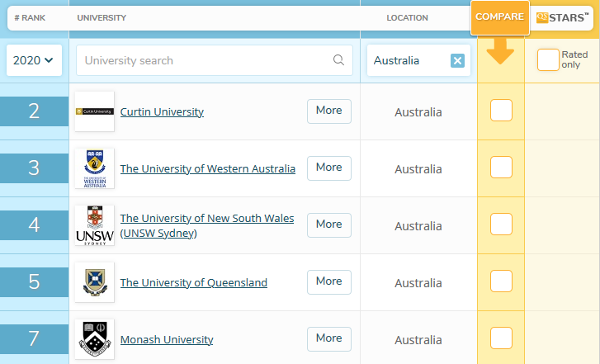Click the QS Stars header logo

point(563,17)
